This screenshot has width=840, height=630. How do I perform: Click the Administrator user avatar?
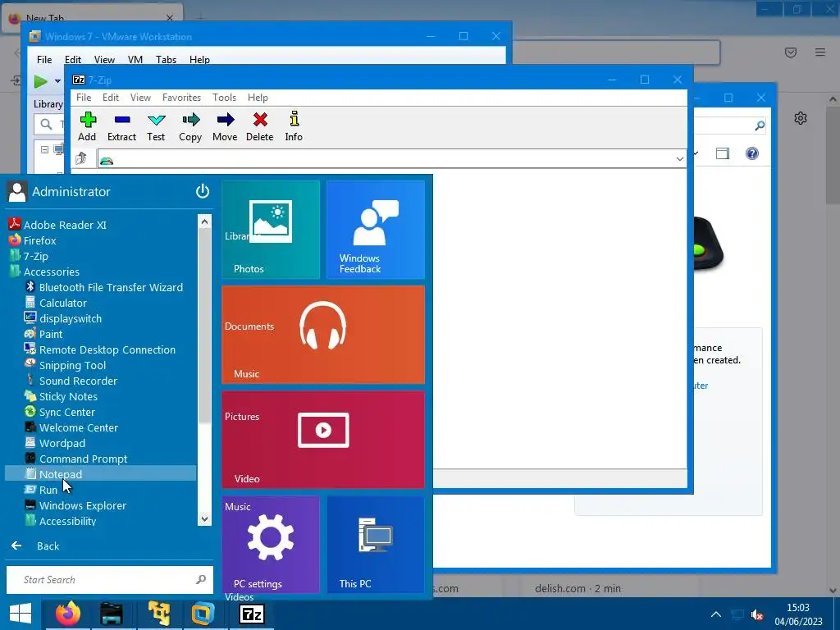coord(17,191)
